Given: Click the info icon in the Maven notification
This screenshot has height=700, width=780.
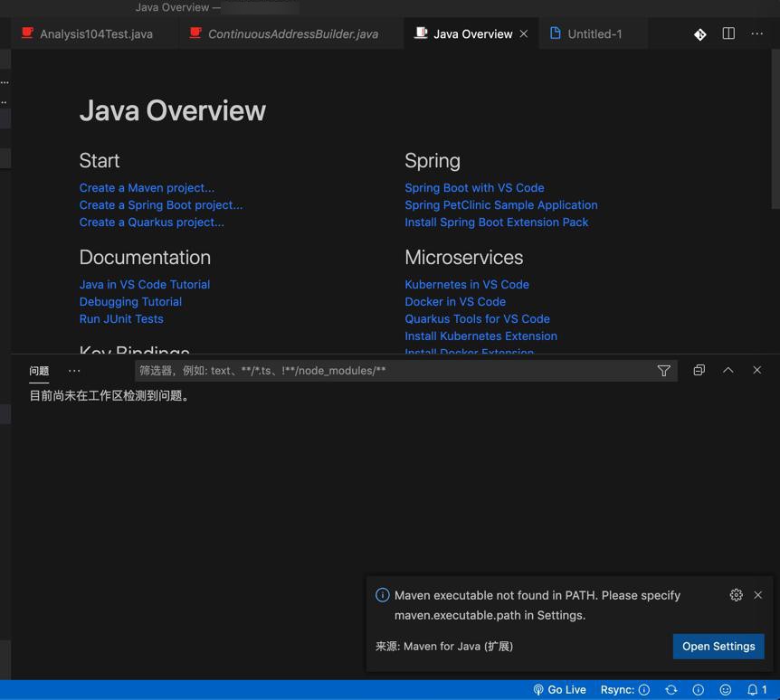Looking at the screenshot, I should pyautogui.click(x=382, y=594).
